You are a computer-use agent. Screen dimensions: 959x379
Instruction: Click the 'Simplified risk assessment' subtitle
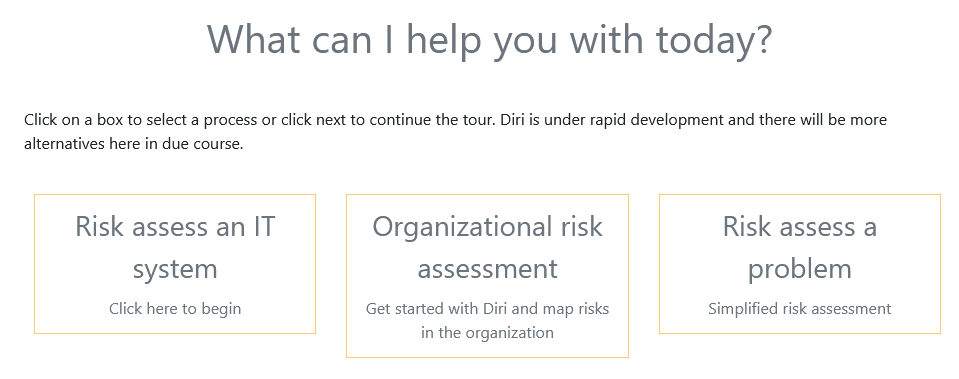click(800, 309)
